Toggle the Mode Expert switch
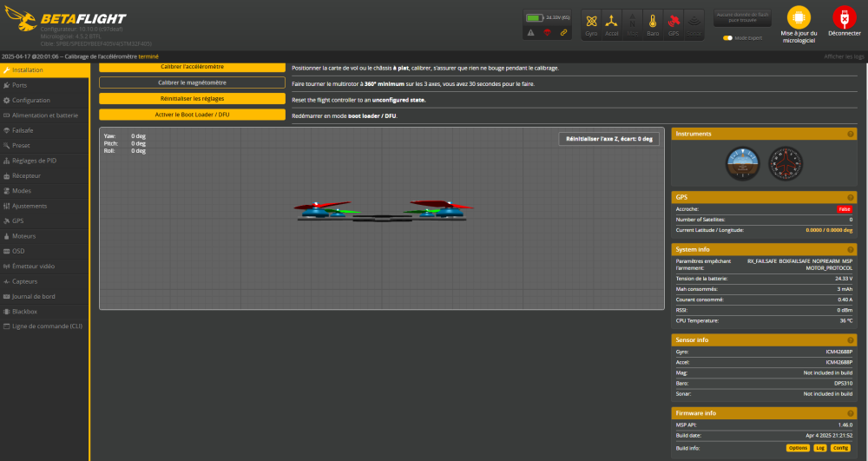 pos(728,38)
